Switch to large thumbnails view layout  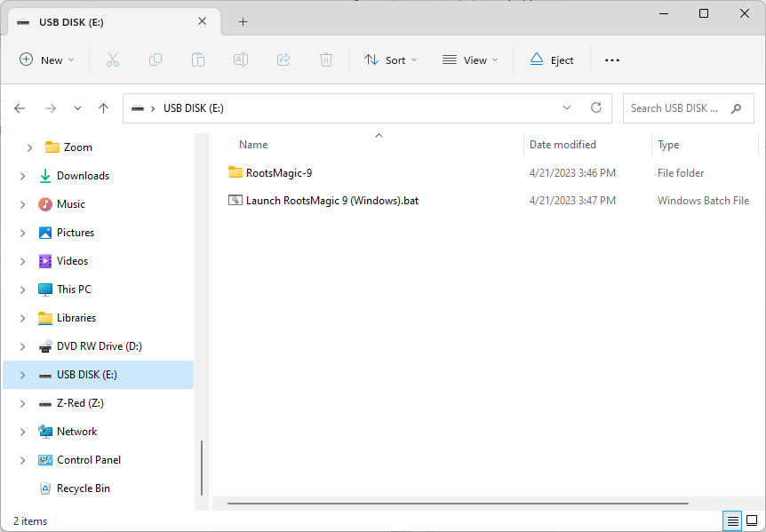(752, 520)
